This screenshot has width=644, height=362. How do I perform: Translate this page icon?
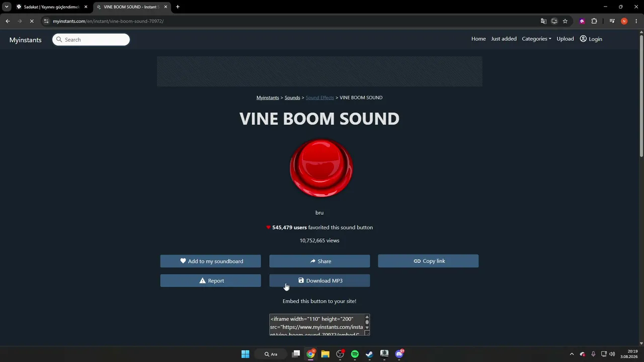(x=543, y=21)
